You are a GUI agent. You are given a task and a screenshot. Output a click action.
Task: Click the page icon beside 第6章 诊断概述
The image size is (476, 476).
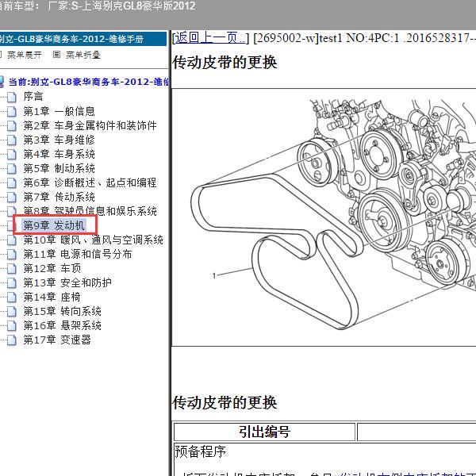pyautogui.click(x=12, y=182)
